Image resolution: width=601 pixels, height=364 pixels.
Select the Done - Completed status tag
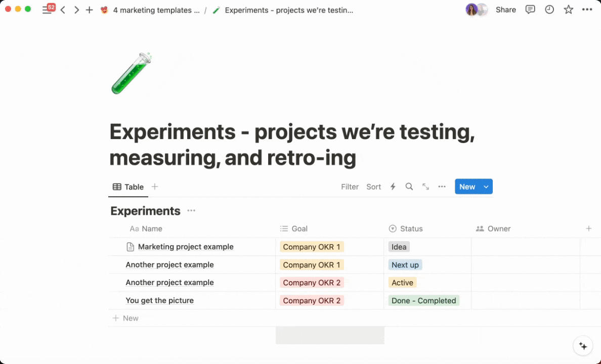(x=423, y=300)
